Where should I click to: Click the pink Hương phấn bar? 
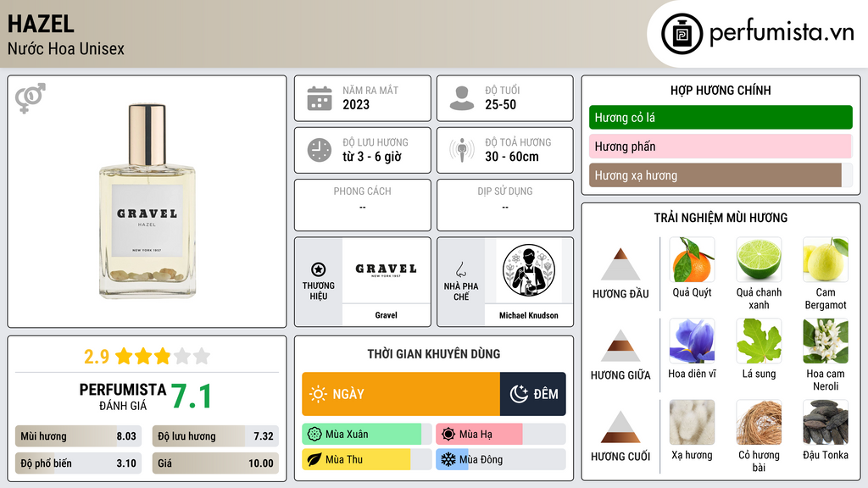(721, 146)
